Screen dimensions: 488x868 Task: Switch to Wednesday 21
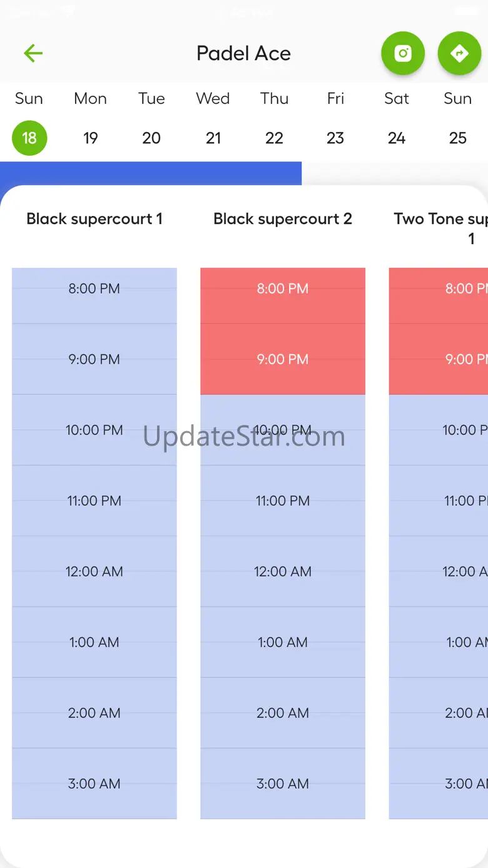(213, 138)
